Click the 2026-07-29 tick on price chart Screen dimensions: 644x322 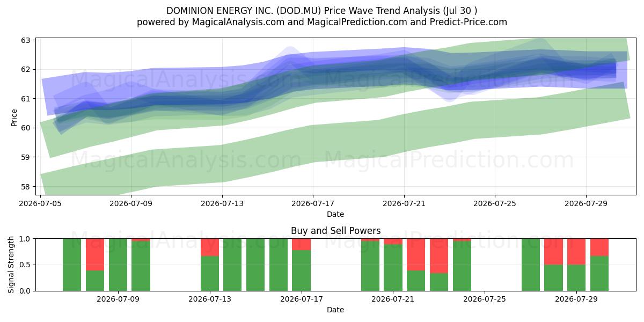pos(586,204)
